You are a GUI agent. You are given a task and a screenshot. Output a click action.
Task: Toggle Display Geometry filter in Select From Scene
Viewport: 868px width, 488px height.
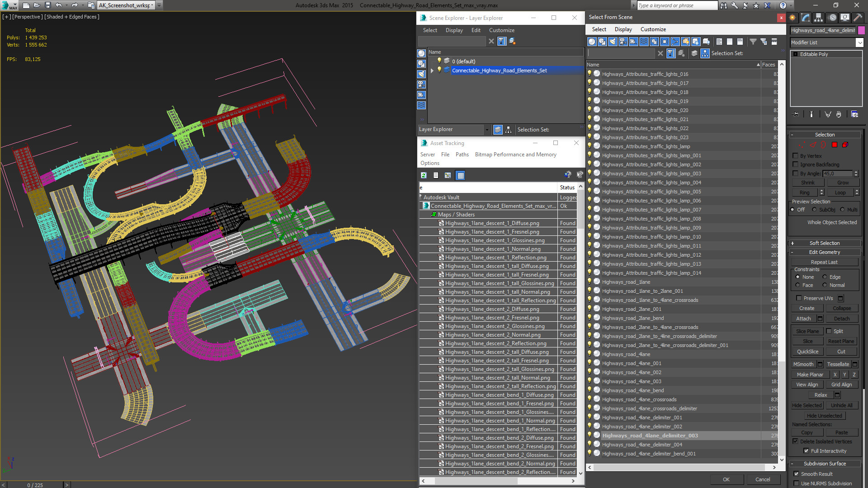tap(592, 42)
